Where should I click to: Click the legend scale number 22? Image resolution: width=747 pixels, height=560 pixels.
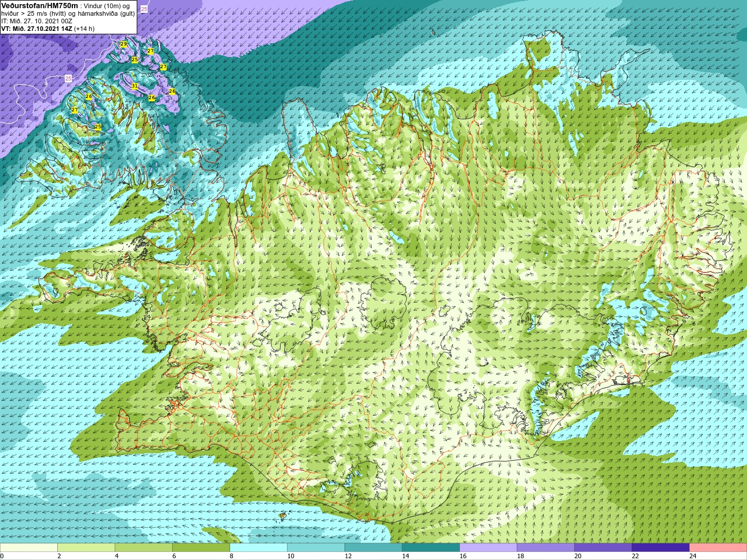pos(635,556)
